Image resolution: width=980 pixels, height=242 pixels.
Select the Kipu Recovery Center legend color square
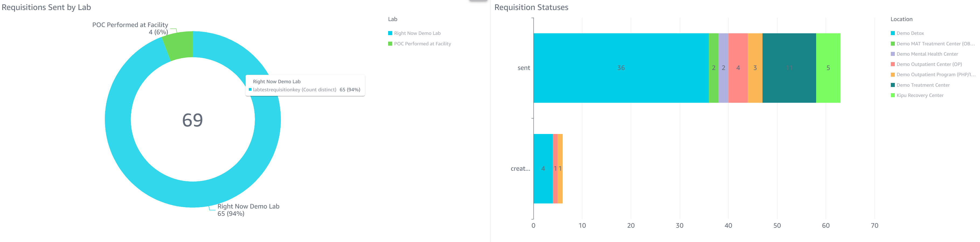coord(892,95)
